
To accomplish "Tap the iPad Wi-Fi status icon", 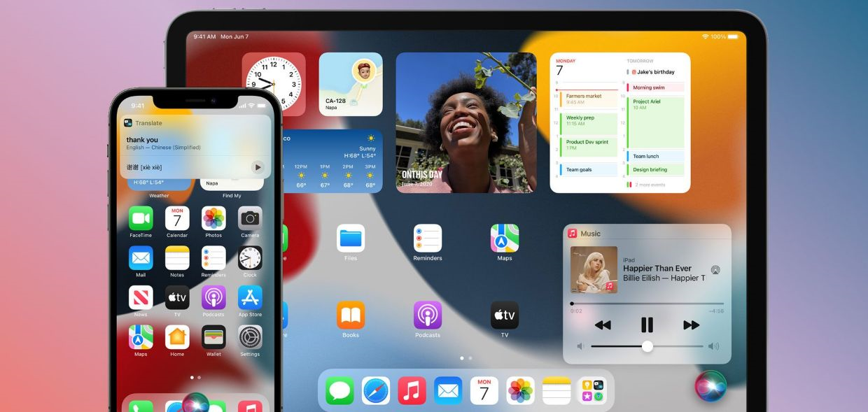I will click(705, 36).
